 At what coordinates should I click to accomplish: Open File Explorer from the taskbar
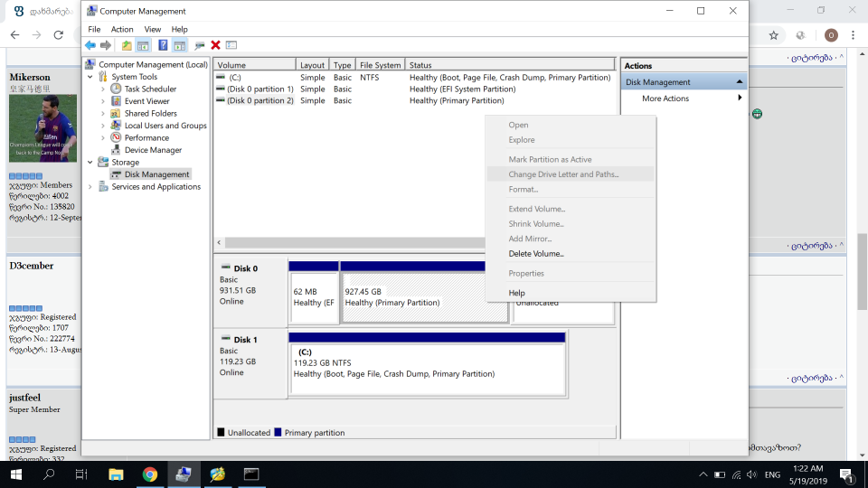point(116,474)
